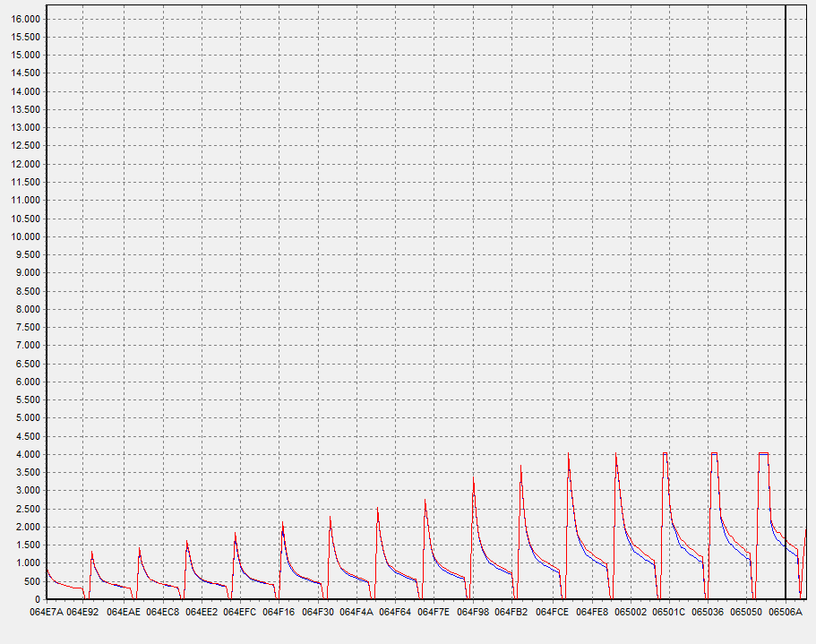
Task: Select the 064FCE x-axis label
Action: [x=553, y=613]
